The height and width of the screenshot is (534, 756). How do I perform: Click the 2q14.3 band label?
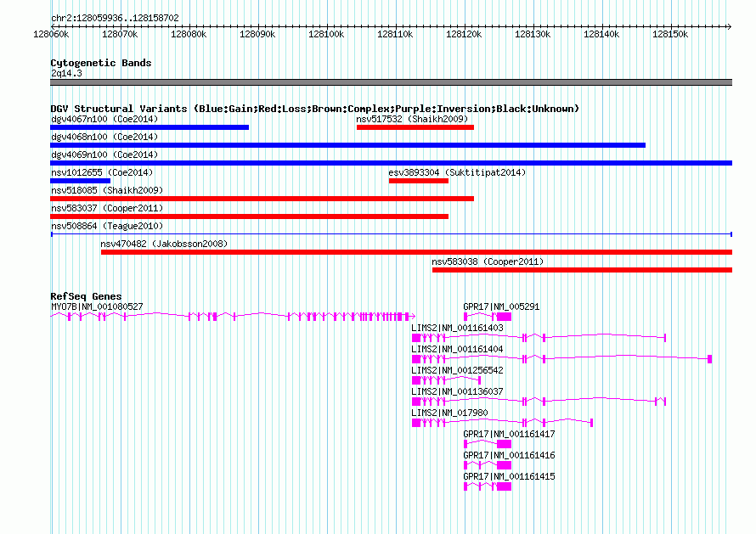[66, 73]
